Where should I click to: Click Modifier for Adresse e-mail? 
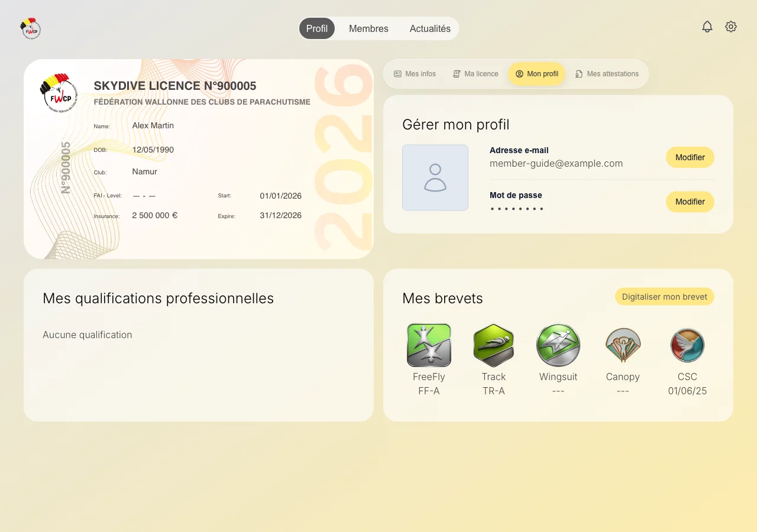click(690, 157)
